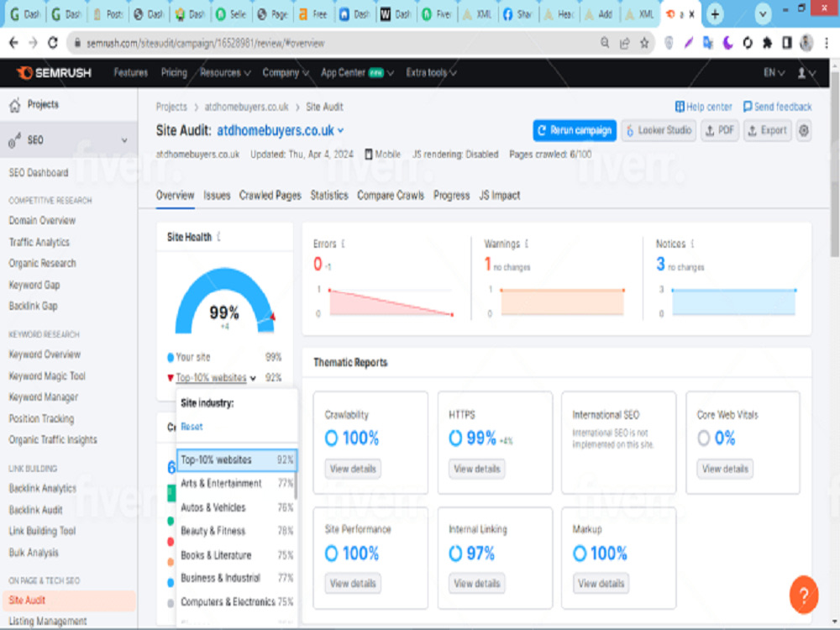Bookmark page with star icon
Viewport: 840px width, 630px height.
click(x=644, y=43)
